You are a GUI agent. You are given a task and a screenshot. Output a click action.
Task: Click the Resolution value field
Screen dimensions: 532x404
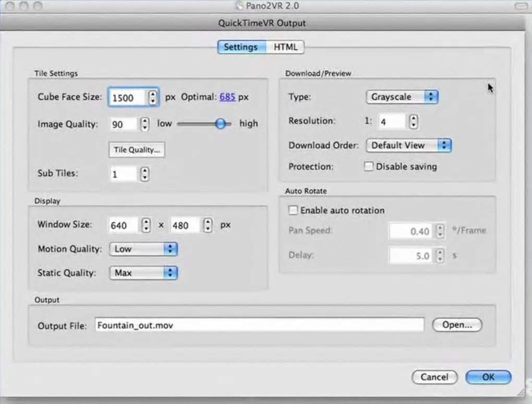392,122
